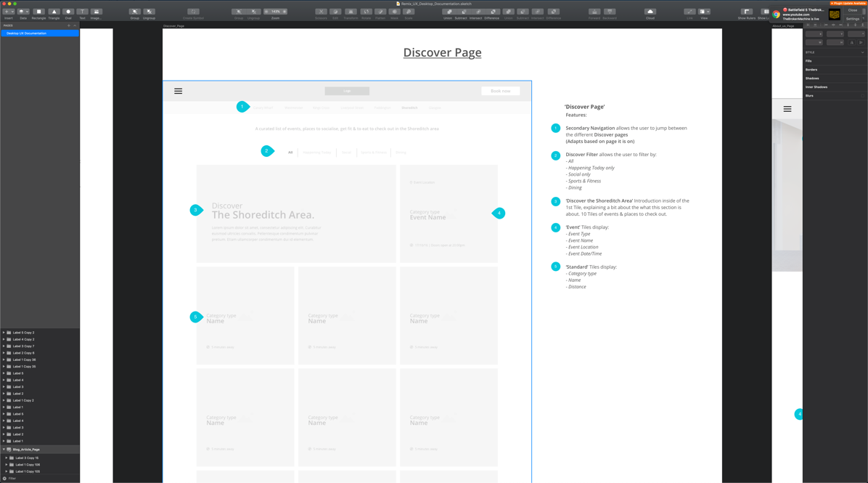The width and height of the screenshot is (868, 483).
Task: Apply the Mask tool
Action: (x=394, y=12)
